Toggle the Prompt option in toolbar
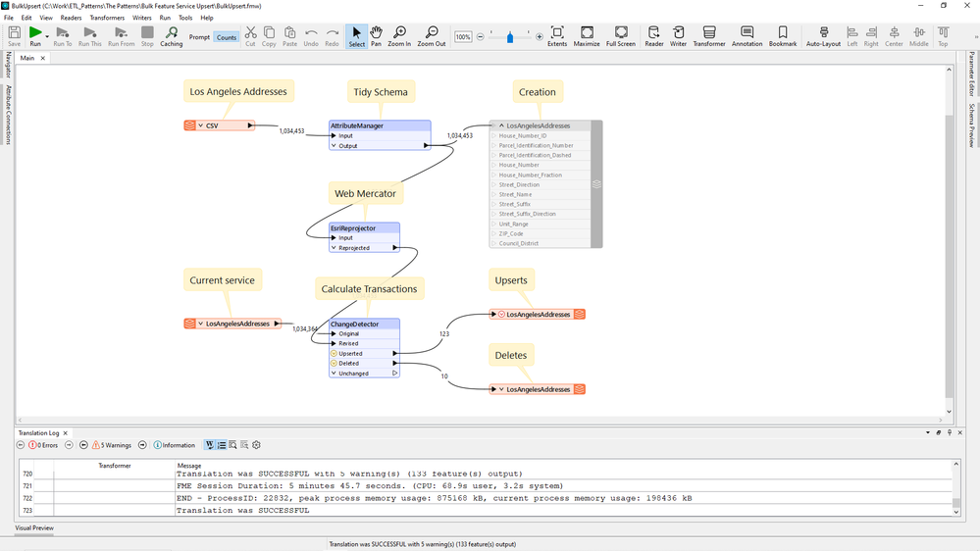 tap(199, 37)
